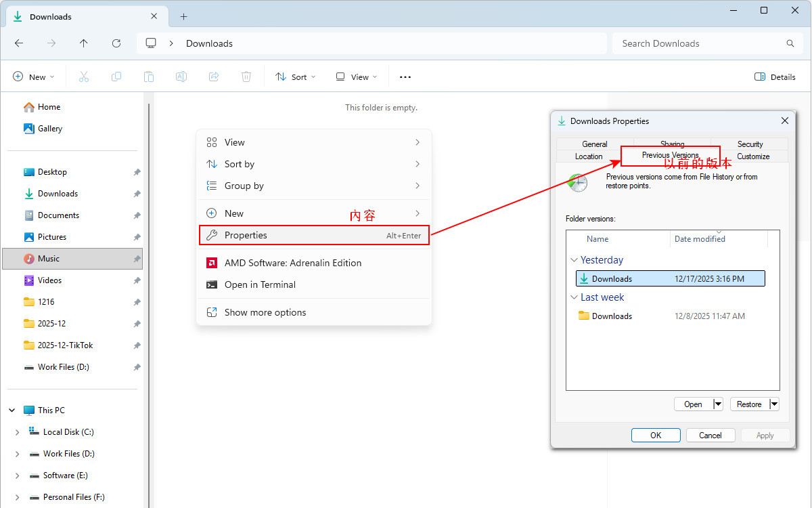The width and height of the screenshot is (812, 508).
Task: Expand Local Disk (C:) tree node
Action: [x=18, y=432]
